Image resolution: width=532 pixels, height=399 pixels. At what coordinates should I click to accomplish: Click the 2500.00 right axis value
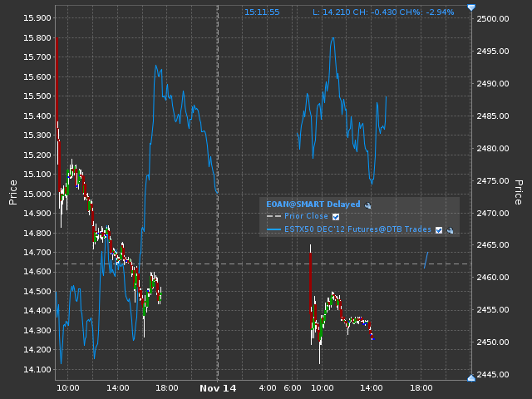tap(493, 18)
